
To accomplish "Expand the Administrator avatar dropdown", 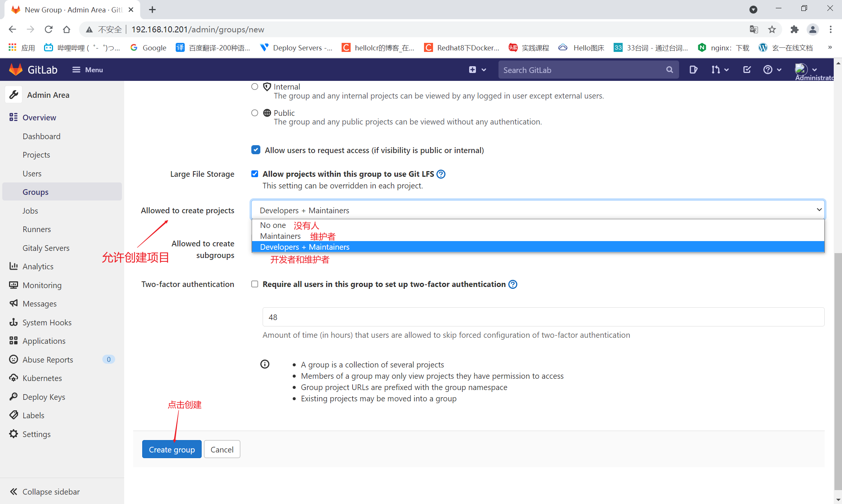I will [x=806, y=70].
